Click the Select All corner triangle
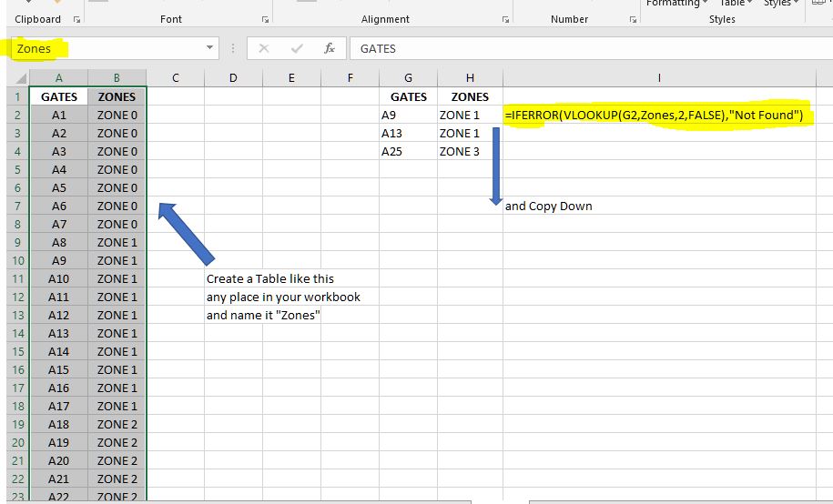 click(21, 78)
